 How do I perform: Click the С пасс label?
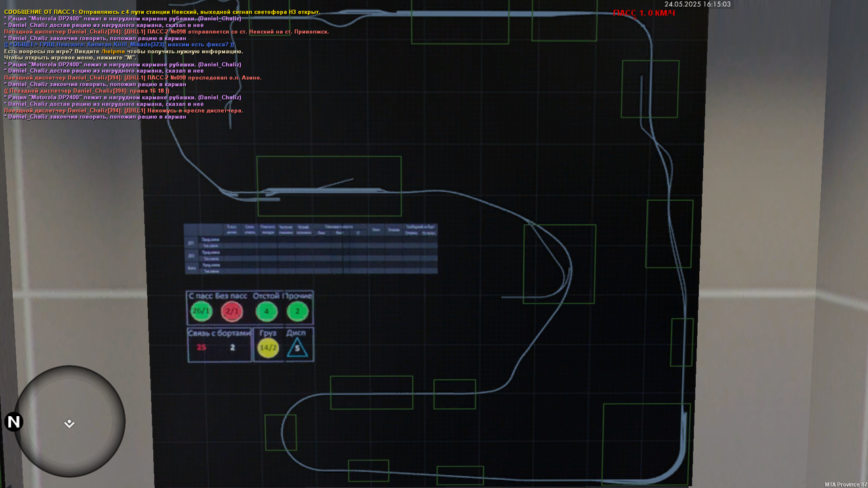(x=201, y=296)
